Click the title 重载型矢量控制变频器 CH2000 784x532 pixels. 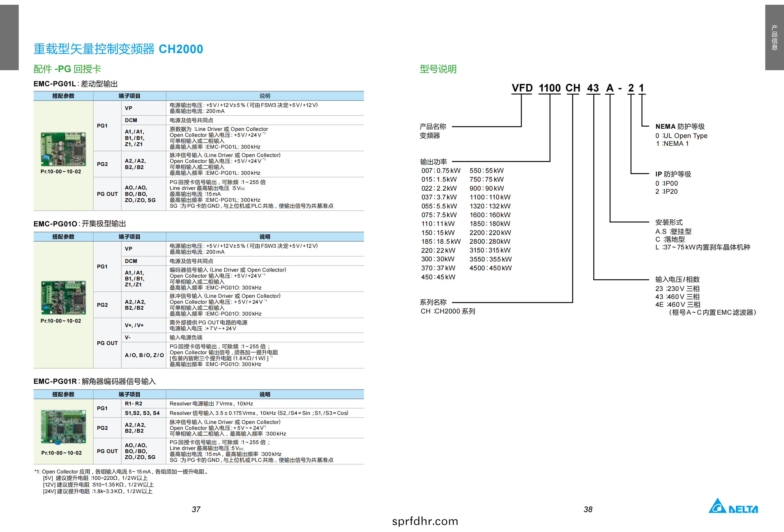pyautogui.click(x=118, y=49)
